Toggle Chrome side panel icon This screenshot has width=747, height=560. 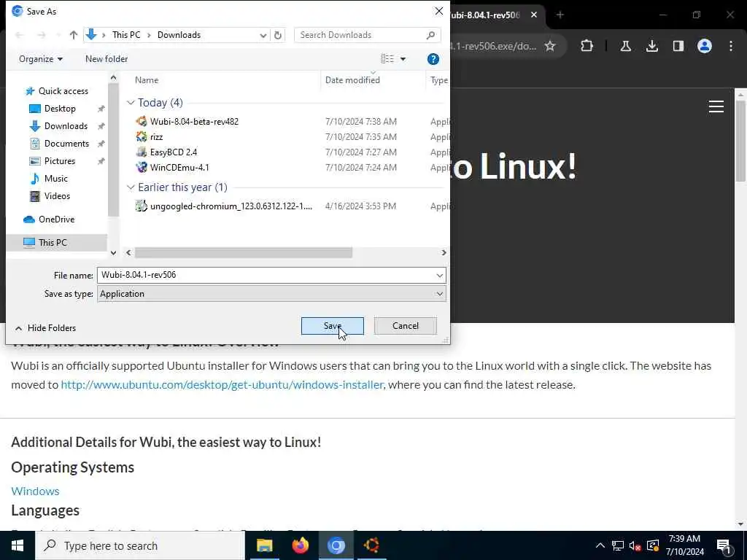coord(678,46)
